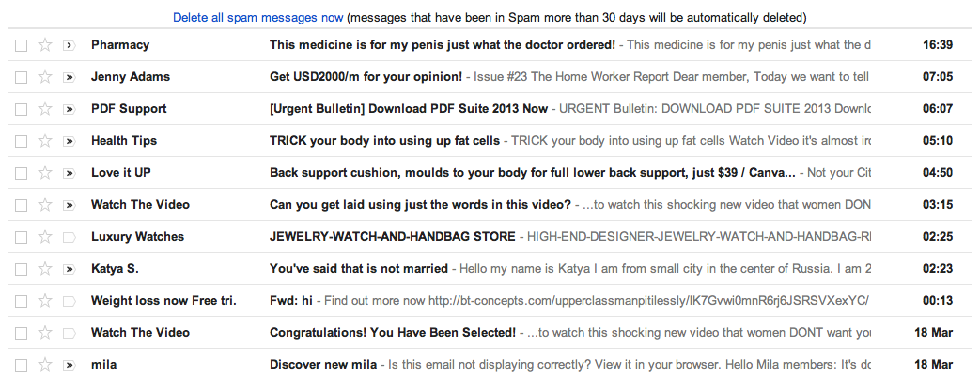Open the Get USD2000/m for your opinion email
Screen dimensions: 980x380
pyautogui.click(x=366, y=77)
